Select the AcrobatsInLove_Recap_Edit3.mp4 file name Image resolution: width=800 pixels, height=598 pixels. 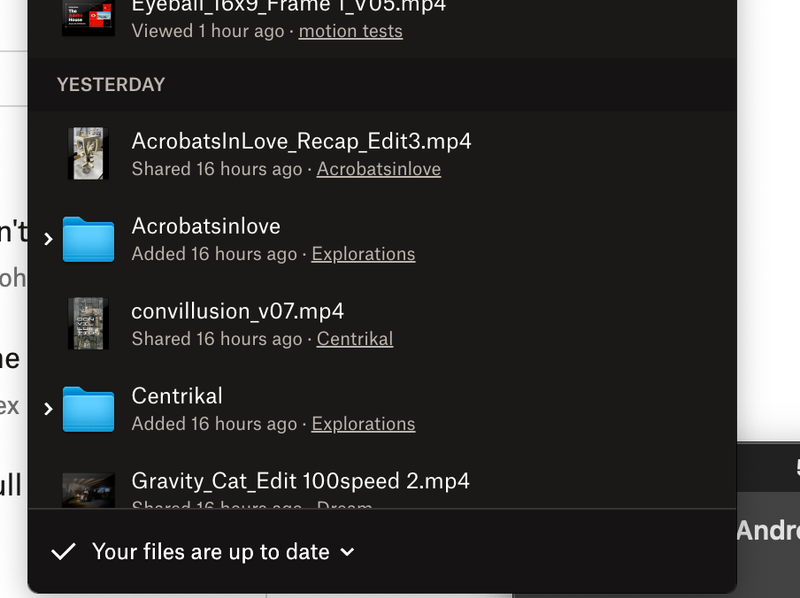(301, 141)
